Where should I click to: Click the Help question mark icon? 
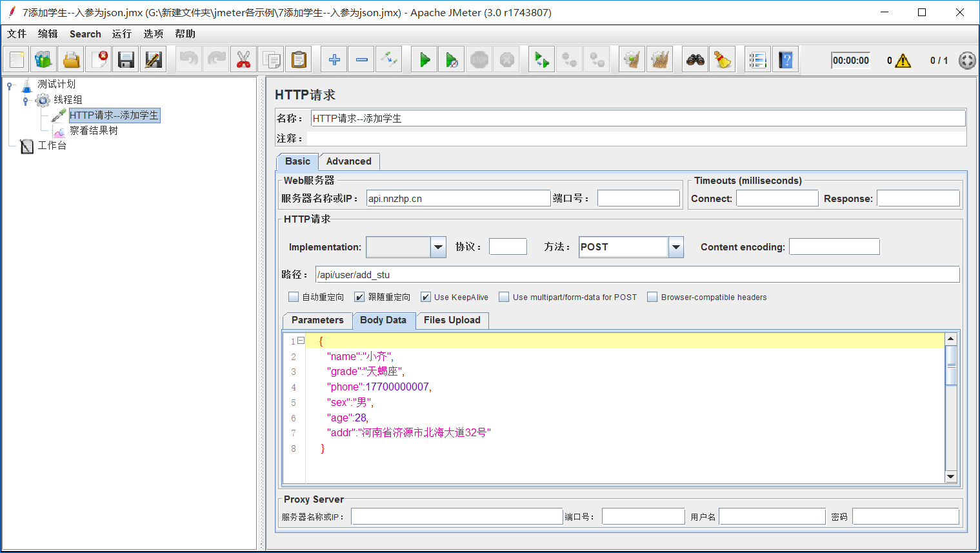click(x=785, y=60)
